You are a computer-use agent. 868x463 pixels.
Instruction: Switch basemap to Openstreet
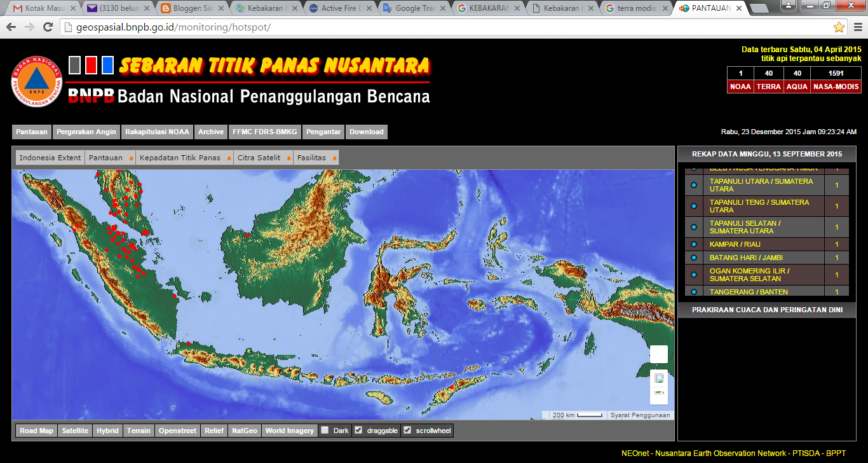click(177, 431)
